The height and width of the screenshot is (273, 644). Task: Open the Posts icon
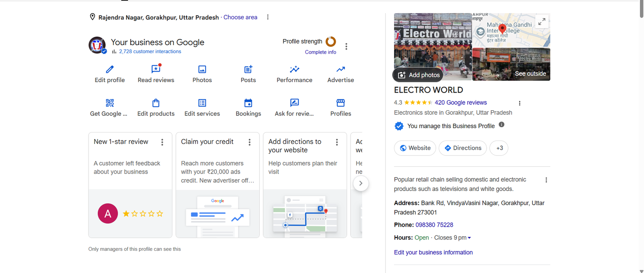(x=248, y=69)
